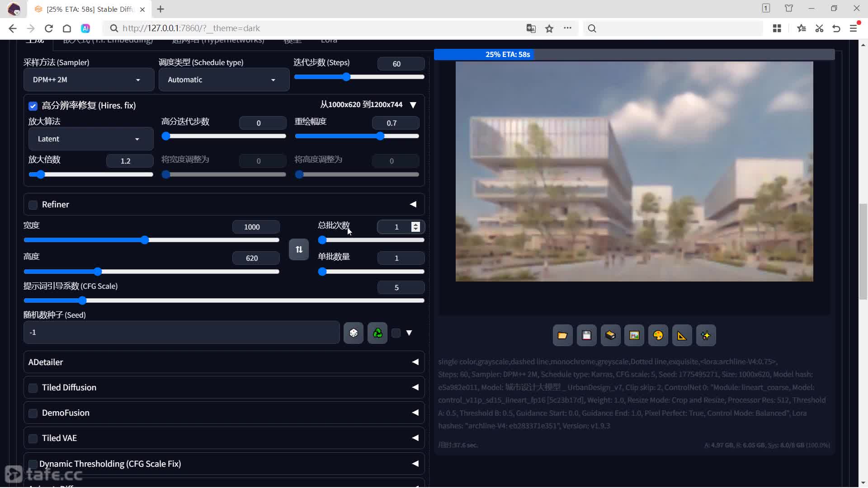
Task: Open the address bar three-dots menu
Action: point(568,28)
